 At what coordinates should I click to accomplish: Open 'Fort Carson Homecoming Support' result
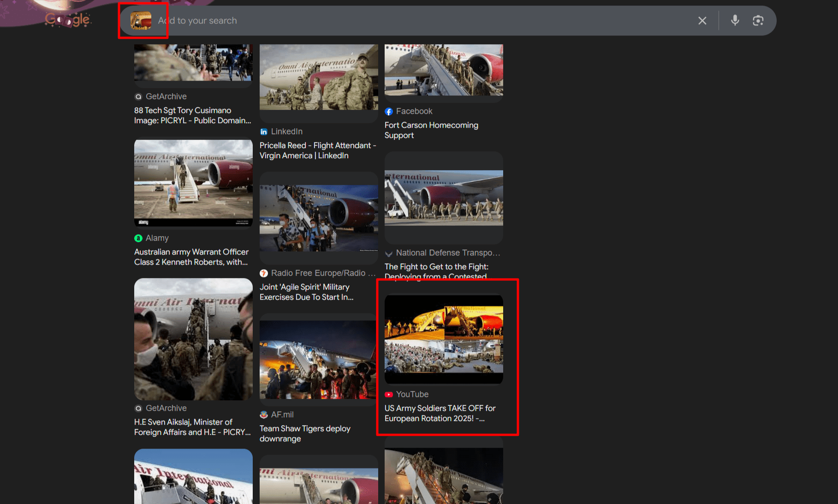point(431,130)
